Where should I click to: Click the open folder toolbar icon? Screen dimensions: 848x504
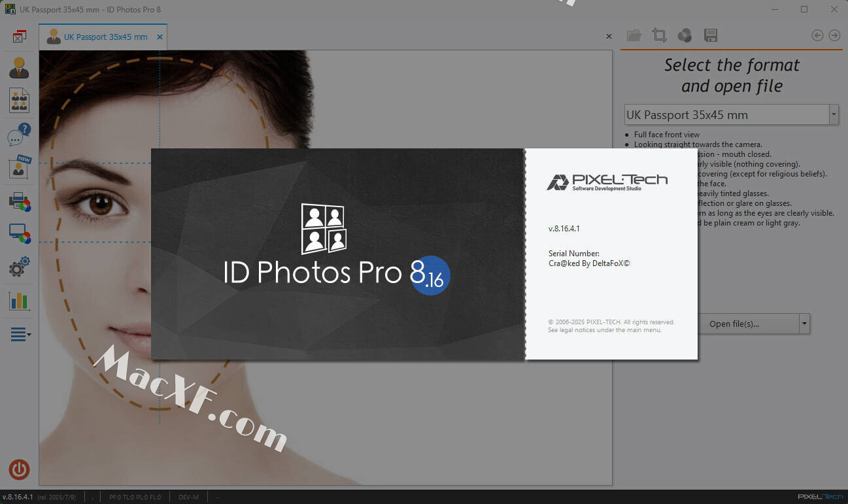(634, 35)
